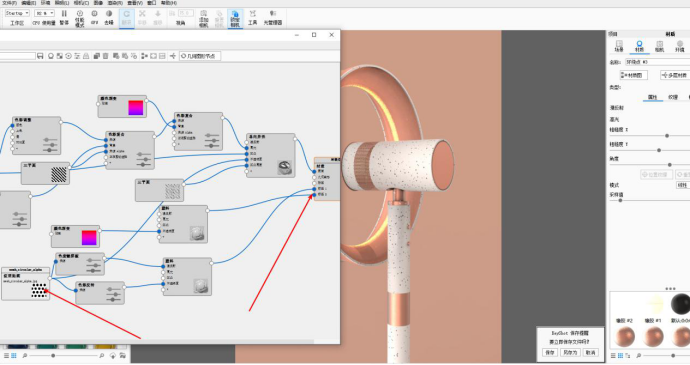Viewport: 690px width, 365px height.
Task: Switch to the 相机 (camera) tab
Action: click(659, 46)
